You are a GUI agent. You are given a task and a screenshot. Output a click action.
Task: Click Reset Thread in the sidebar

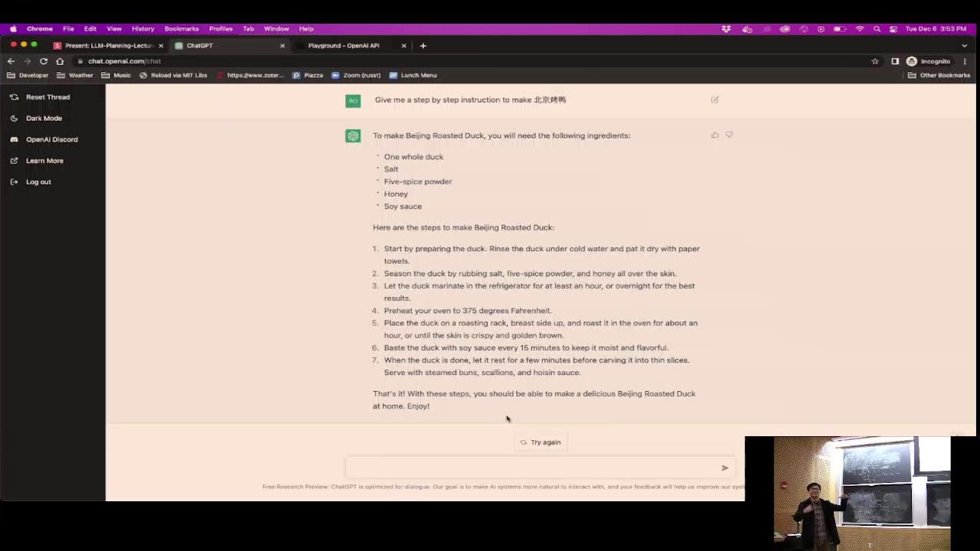[41, 97]
